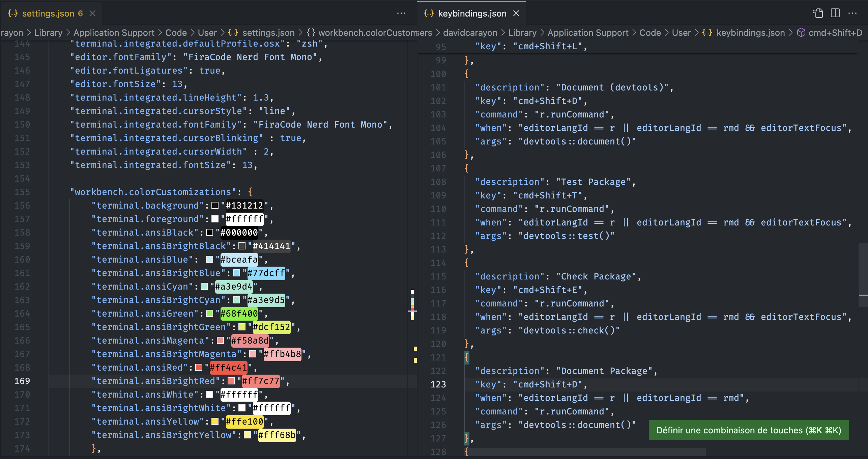
Task: Click JSON braces icon on settings.json tab
Action: 13,13
